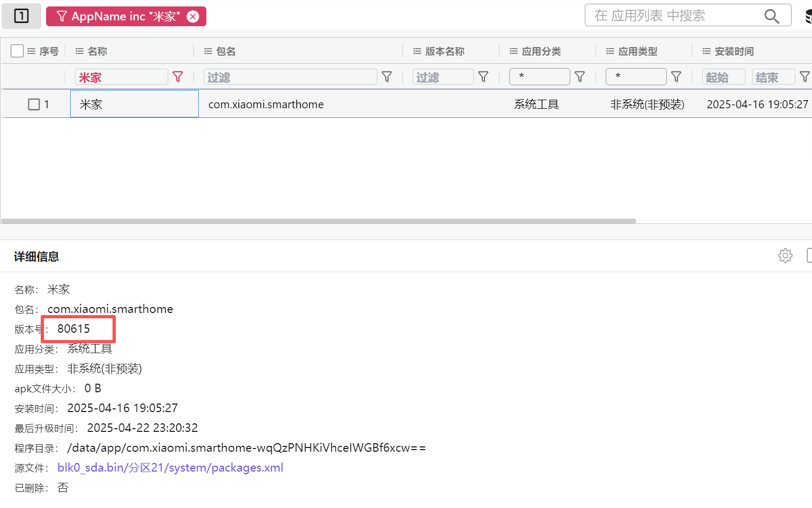
Task: Open the 应用类型 filter dropdown
Action: click(x=636, y=77)
